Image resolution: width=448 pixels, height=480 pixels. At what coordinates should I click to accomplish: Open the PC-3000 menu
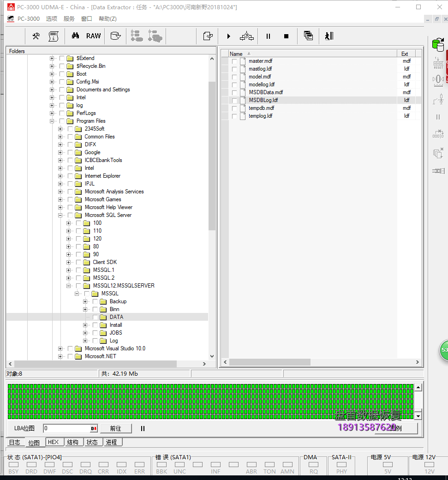(x=29, y=18)
